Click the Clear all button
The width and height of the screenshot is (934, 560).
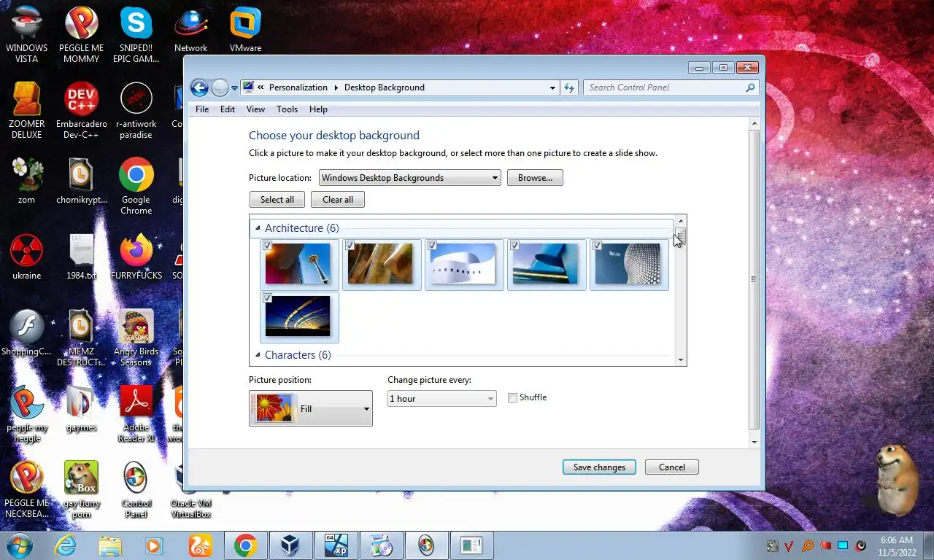click(338, 200)
